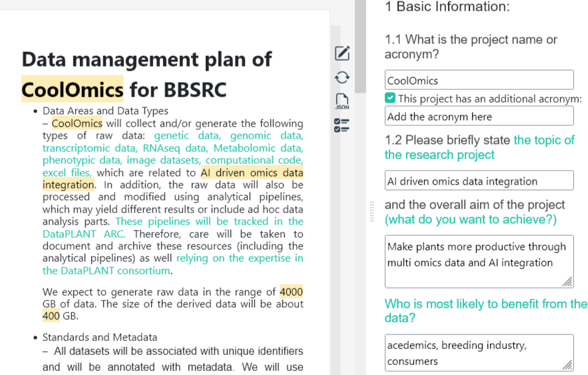
Task: Click the research topic input field
Action: coord(479,181)
